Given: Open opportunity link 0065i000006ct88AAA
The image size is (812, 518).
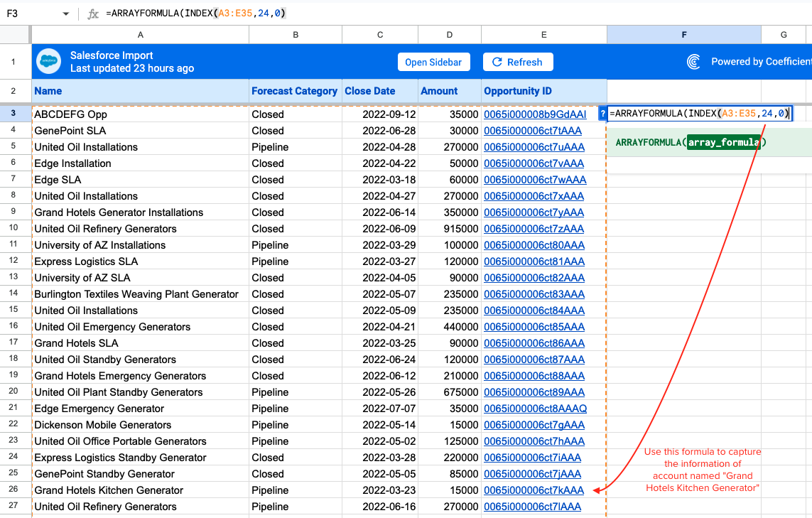Looking at the screenshot, I should [x=534, y=376].
